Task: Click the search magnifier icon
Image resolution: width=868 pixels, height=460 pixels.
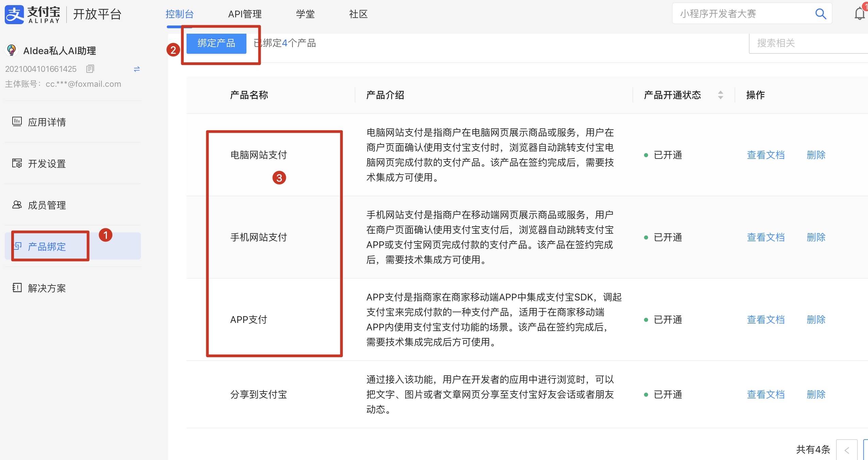Action: (x=820, y=14)
